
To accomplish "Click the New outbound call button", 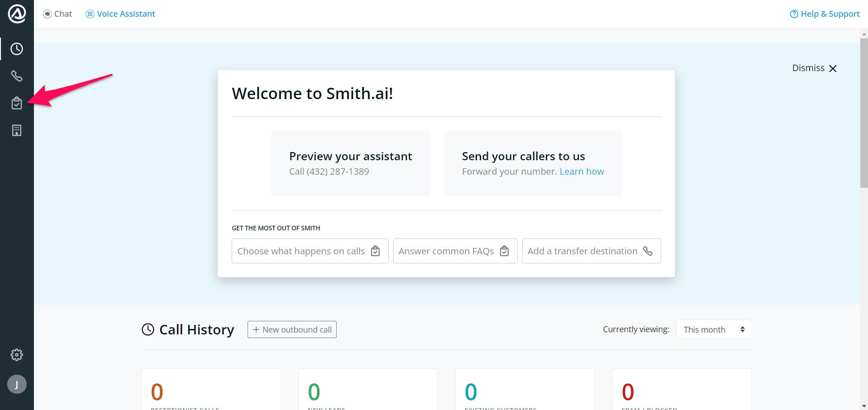I will tap(292, 329).
